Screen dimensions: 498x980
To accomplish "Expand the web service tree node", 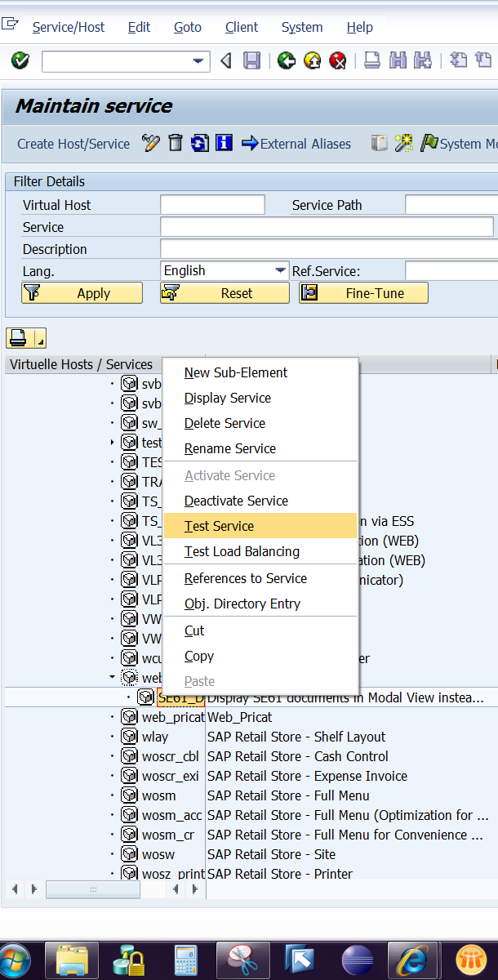I will pos(113,677).
